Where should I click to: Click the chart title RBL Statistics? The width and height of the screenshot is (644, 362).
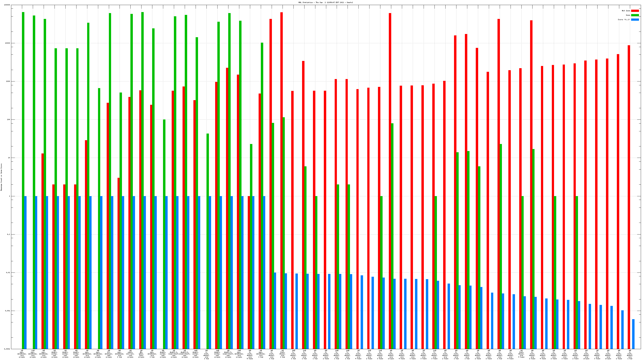point(325,2)
